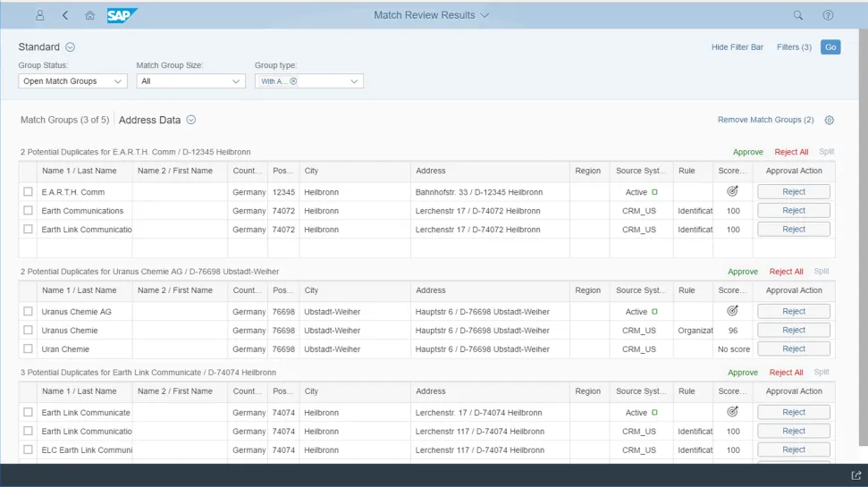Image resolution: width=868 pixels, height=487 pixels.
Task: Open the help question mark icon
Action: (x=828, y=15)
